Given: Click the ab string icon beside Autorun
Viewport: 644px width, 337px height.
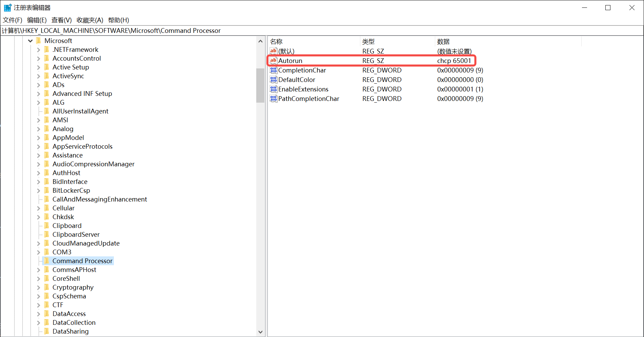Looking at the screenshot, I should 273,60.
